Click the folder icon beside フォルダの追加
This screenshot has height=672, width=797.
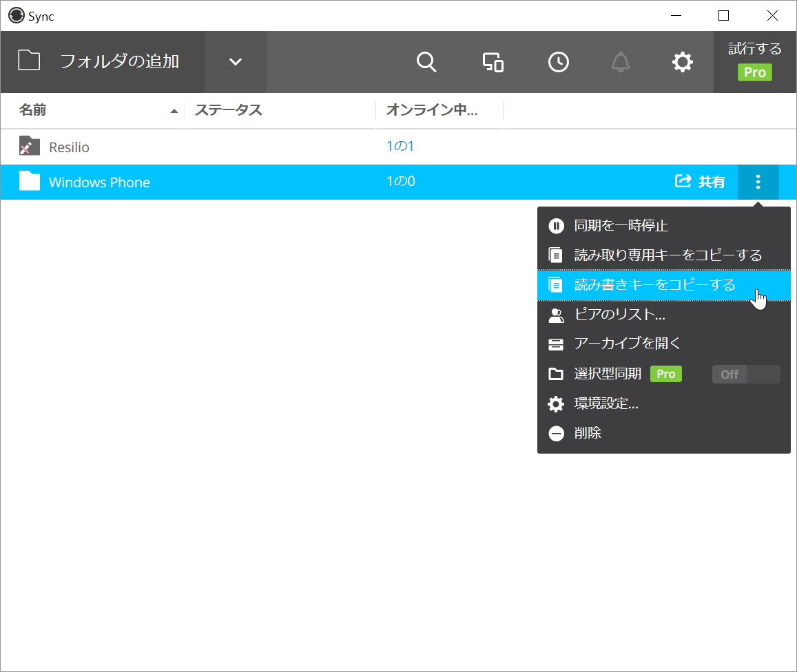coord(29,61)
